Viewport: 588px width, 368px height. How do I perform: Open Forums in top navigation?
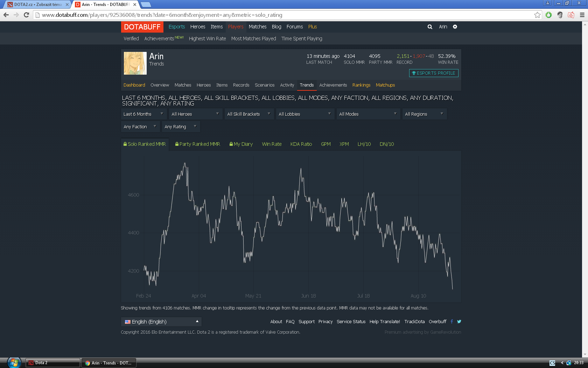[295, 27]
